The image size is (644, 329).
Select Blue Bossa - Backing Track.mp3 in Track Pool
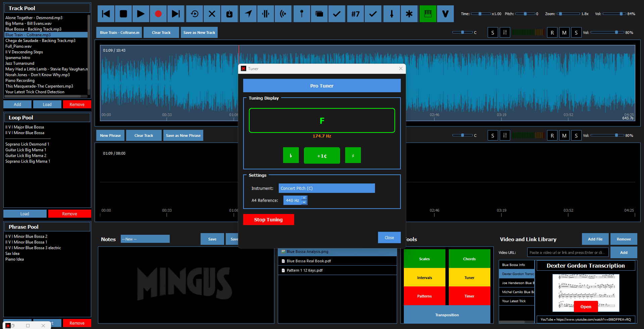tap(34, 29)
